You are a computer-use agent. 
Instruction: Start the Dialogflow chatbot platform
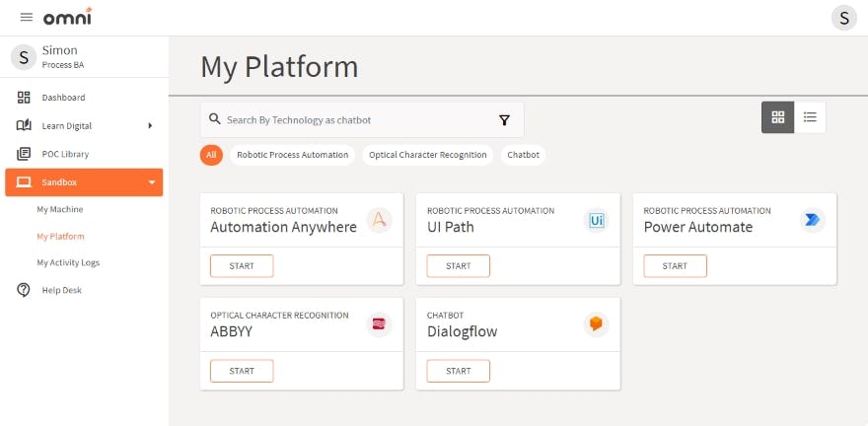point(458,371)
